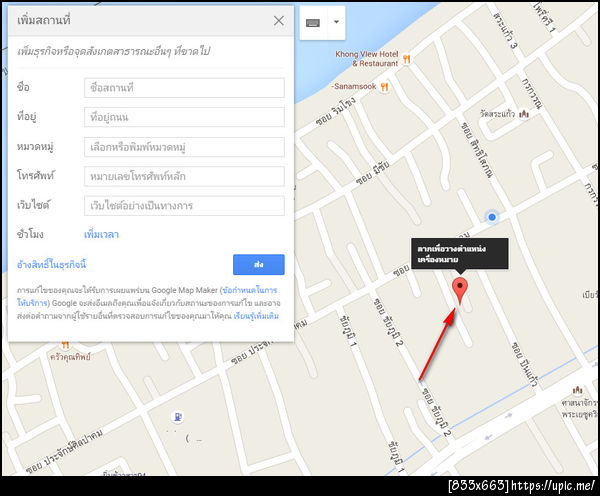Expand the keyboard input tools dropdown arrow
This screenshot has height=496, width=600.
coord(336,22)
